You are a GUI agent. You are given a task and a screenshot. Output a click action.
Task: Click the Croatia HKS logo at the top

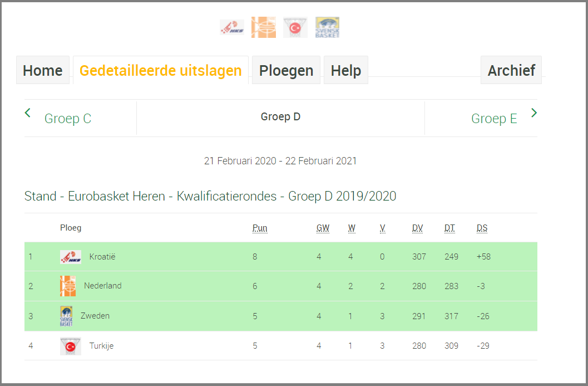232,27
